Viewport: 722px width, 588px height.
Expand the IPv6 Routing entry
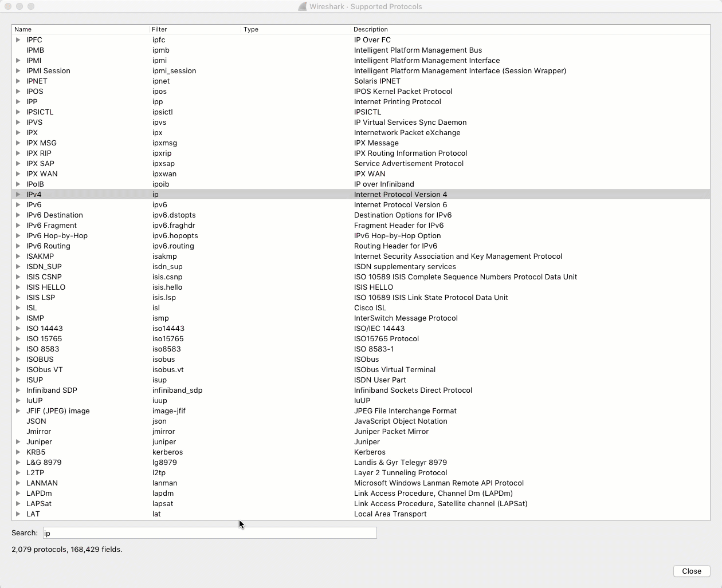(x=18, y=246)
